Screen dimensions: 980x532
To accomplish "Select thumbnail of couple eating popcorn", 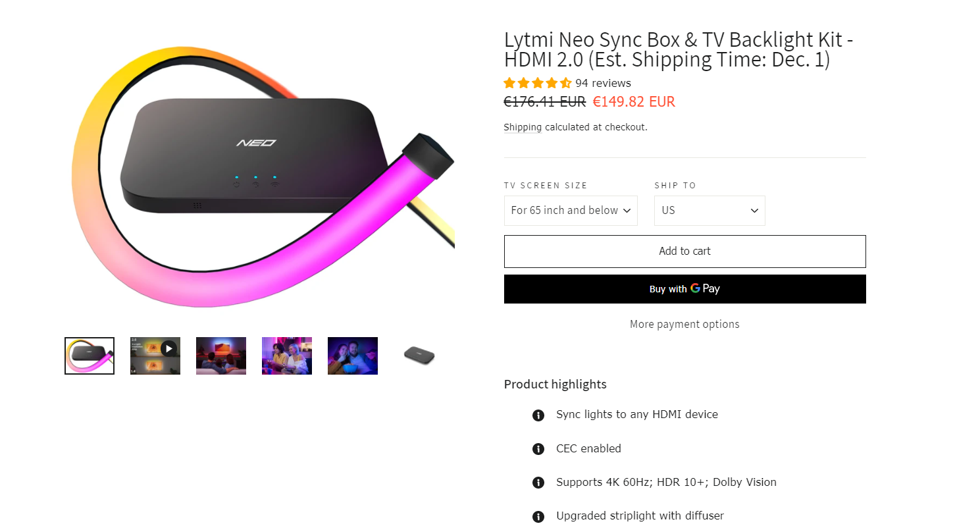I will click(353, 356).
